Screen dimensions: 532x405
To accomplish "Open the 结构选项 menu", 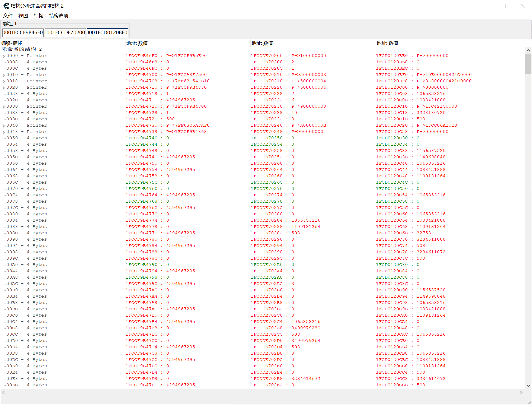I will (x=59, y=16).
